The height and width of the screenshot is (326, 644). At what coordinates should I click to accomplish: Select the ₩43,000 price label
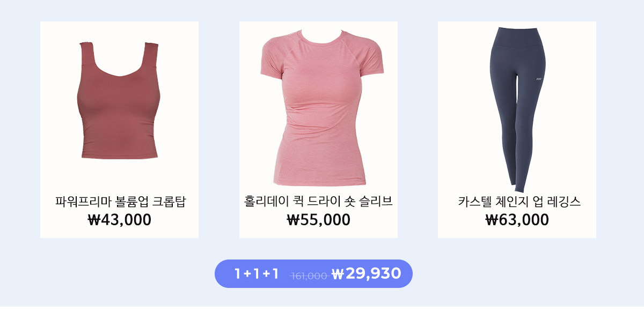pyautogui.click(x=119, y=220)
